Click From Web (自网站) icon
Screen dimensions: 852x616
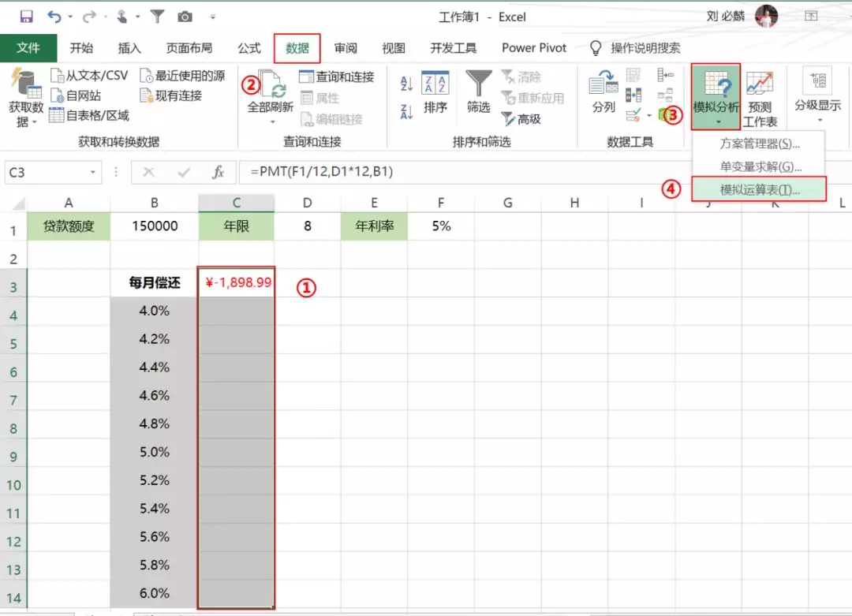pyautogui.click(x=76, y=95)
